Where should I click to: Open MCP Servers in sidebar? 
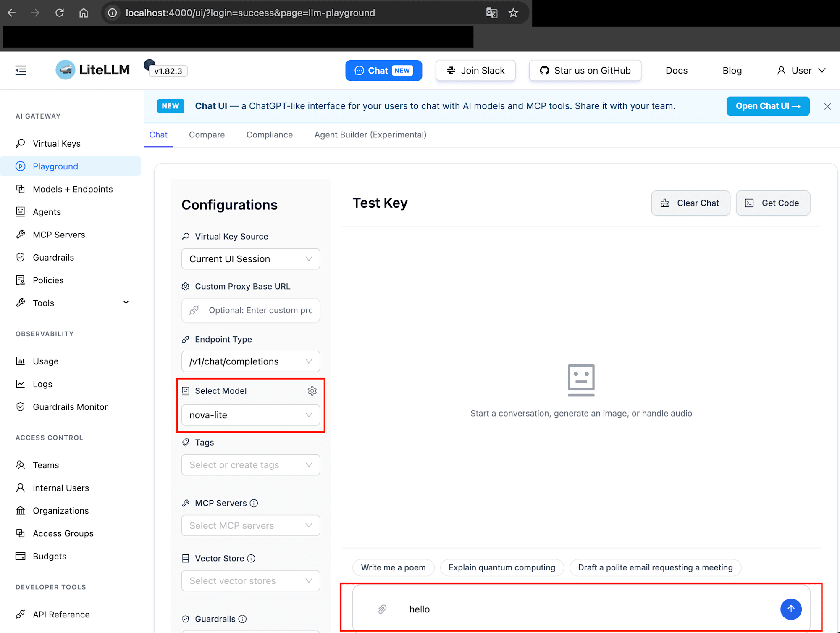pyautogui.click(x=71, y=235)
